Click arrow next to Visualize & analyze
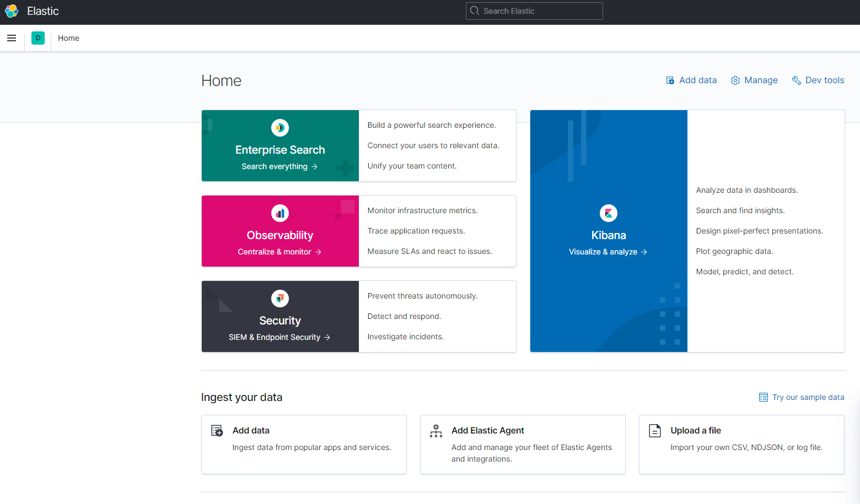The width and height of the screenshot is (860, 504). [x=644, y=252]
